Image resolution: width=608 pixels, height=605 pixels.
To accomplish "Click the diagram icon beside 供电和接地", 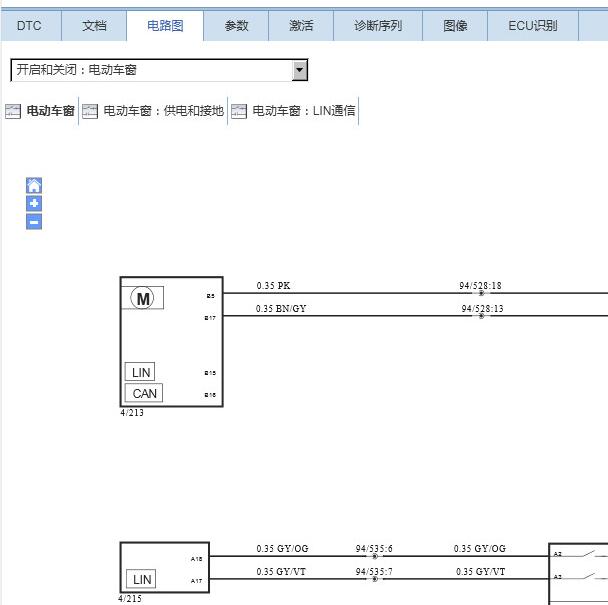I will (x=90, y=111).
